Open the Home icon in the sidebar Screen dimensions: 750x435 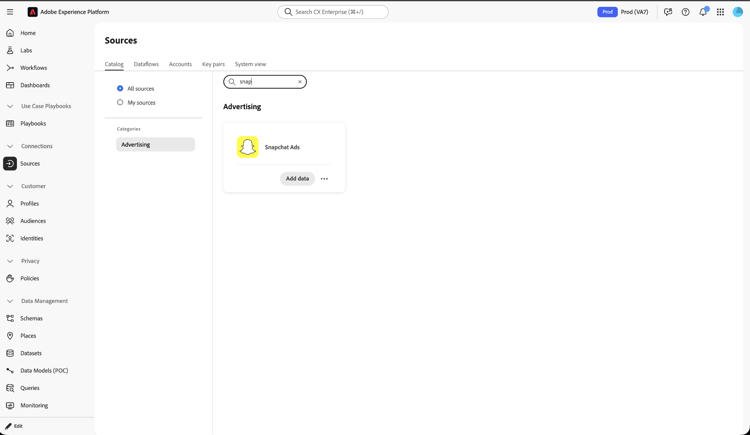(10, 33)
